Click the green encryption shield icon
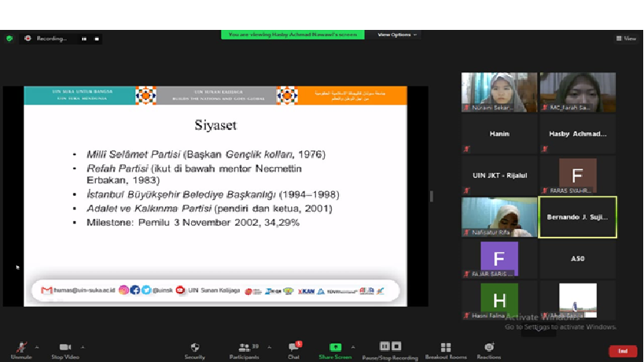 tap(9, 39)
